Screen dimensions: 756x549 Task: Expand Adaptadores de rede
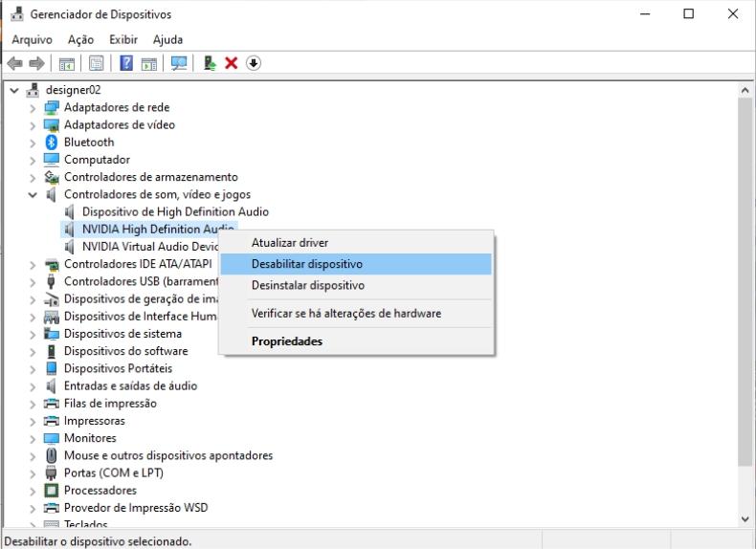[x=33, y=108]
